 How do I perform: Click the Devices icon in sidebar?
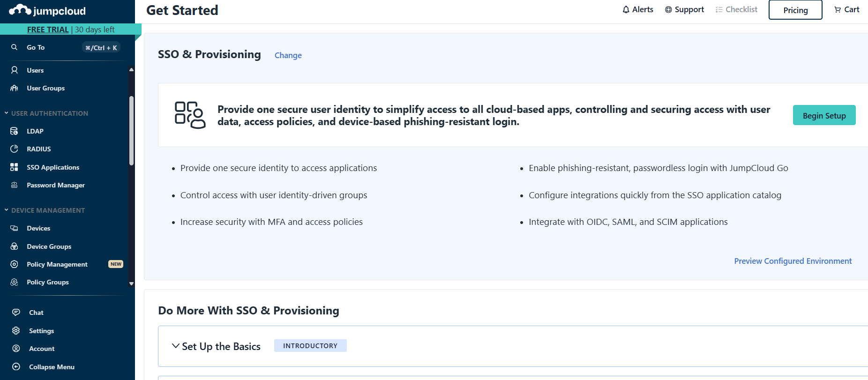[15, 228]
